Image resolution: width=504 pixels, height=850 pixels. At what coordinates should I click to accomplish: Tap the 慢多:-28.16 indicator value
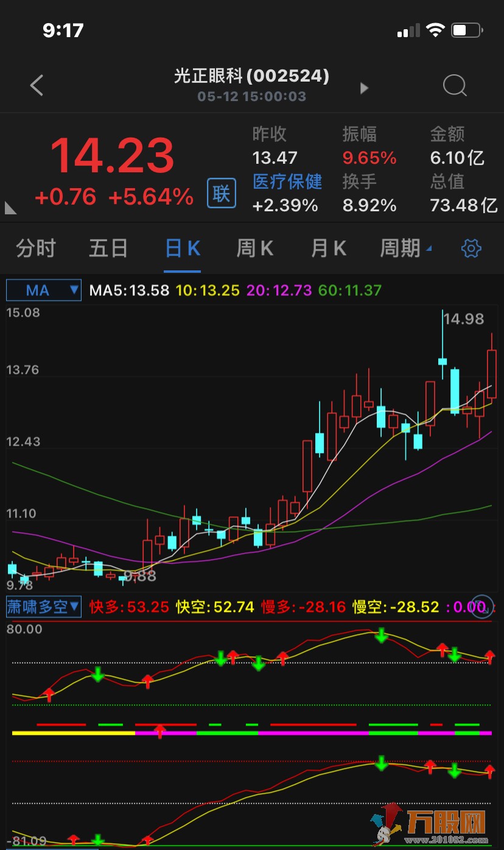coord(304,607)
